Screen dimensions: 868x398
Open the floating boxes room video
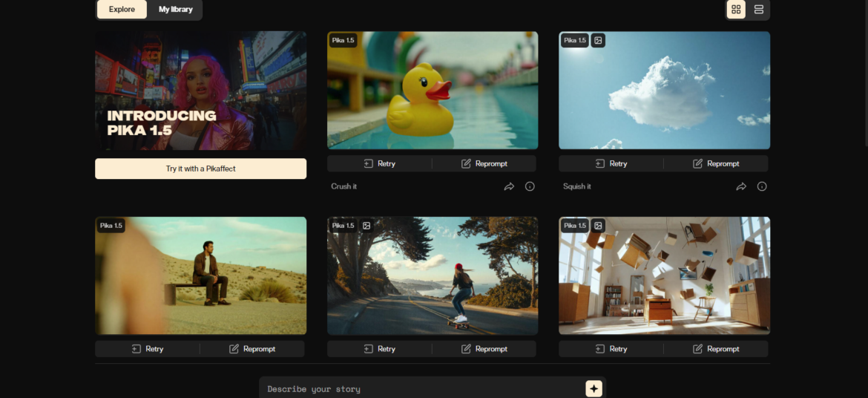664,275
